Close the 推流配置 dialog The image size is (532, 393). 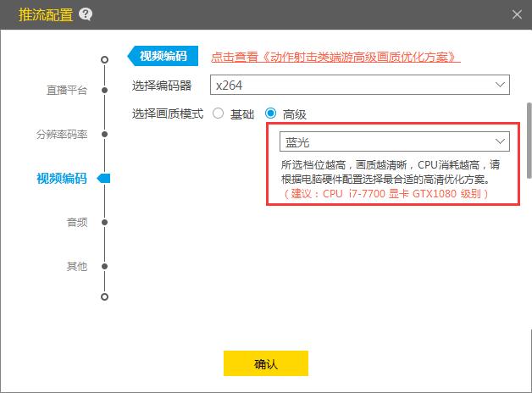coord(517,14)
